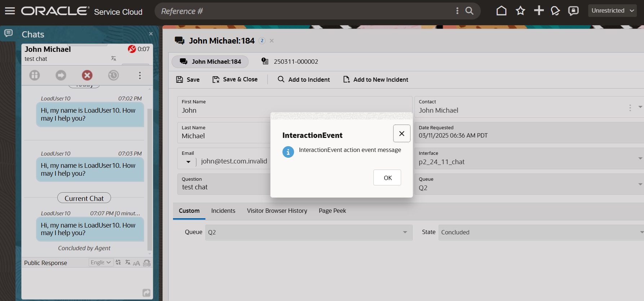Click Add to New Incident
644x301 pixels.
(x=376, y=80)
